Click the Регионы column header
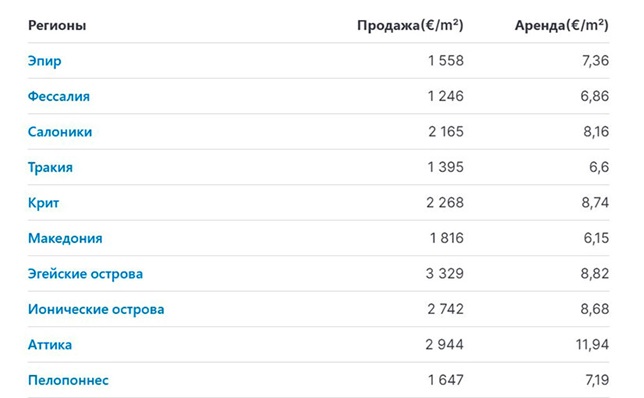Viewport: 644px width, 398px height. pyautogui.click(x=57, y=25)
